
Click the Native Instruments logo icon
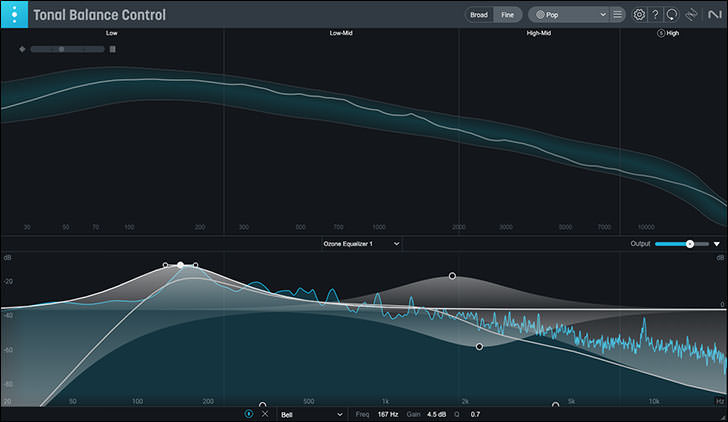pyautogui.click(x=715, y=15)
